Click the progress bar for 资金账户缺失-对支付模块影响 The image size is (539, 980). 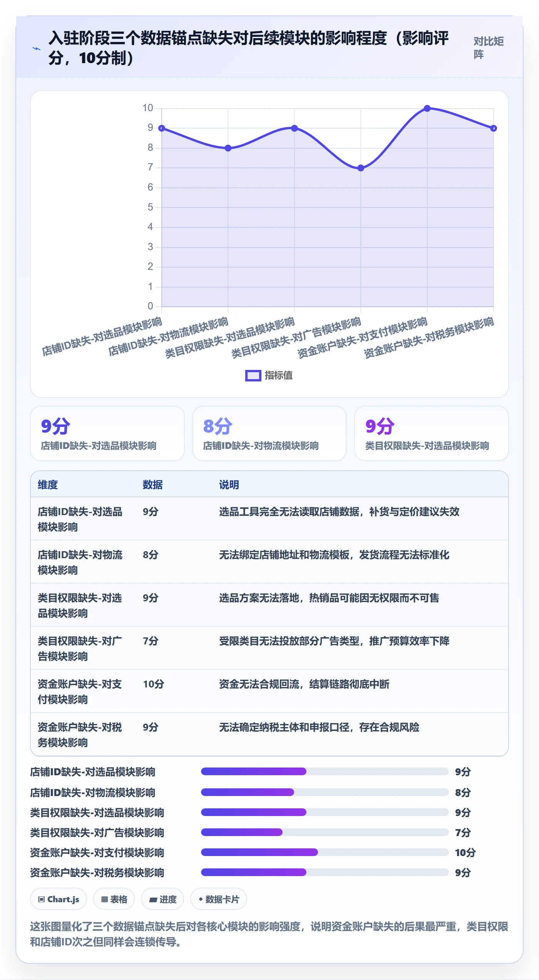[x=325, y=852]
